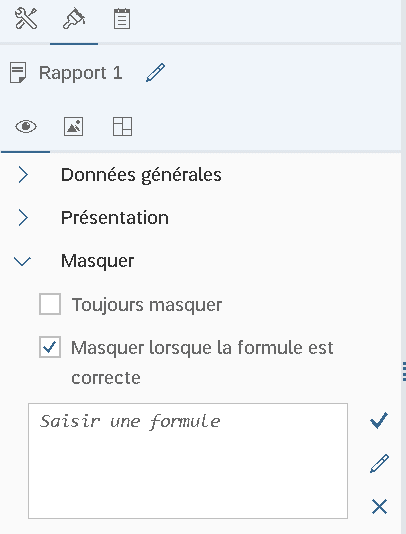
Task: Switch to the eye visibility subtab
Action: pyautogui.click(x=26, y=127)
